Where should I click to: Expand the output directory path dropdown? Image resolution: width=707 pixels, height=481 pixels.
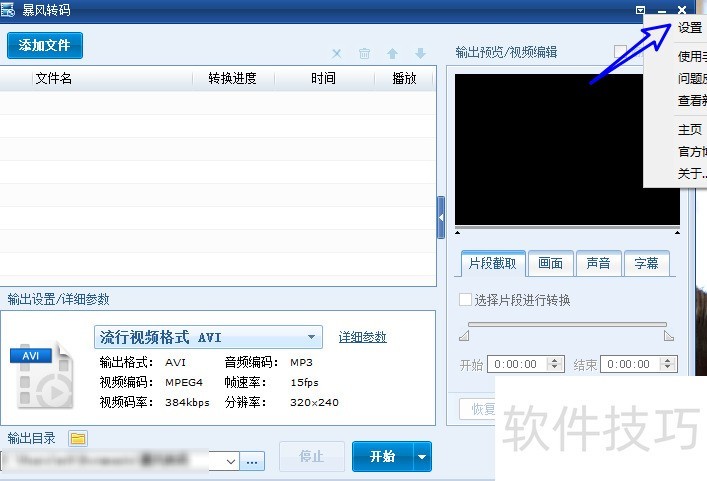(x=231, y=462)
